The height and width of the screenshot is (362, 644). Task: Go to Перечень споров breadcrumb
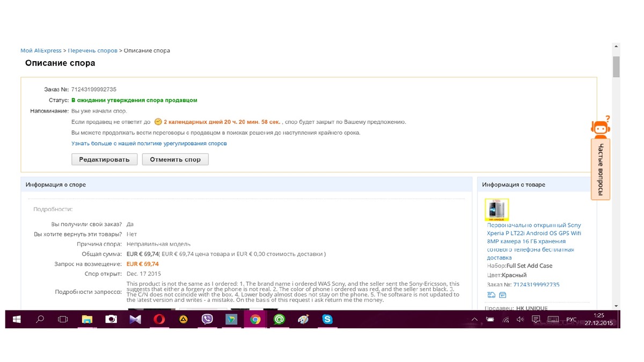point(92,50)
